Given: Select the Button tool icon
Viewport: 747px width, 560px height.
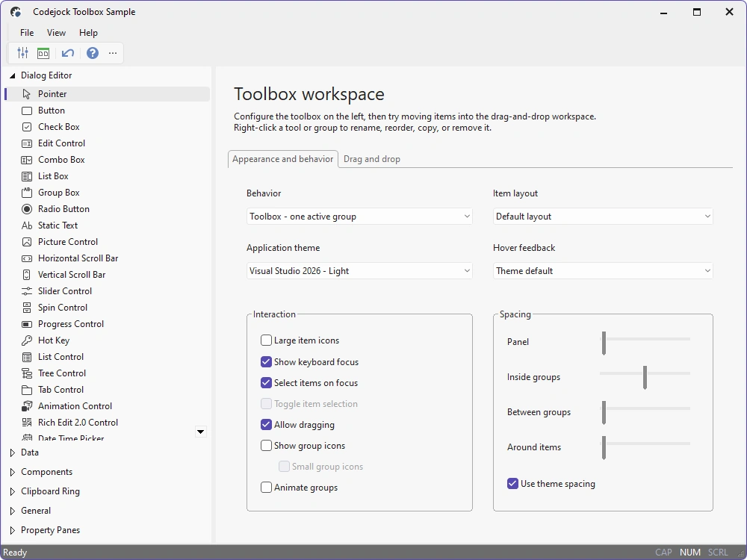Looking at the screenshot, I should [27, 111].
